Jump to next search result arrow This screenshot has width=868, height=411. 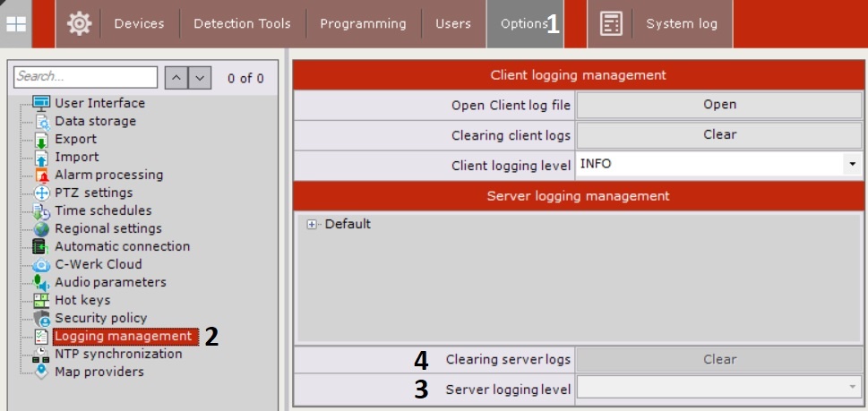200,78
